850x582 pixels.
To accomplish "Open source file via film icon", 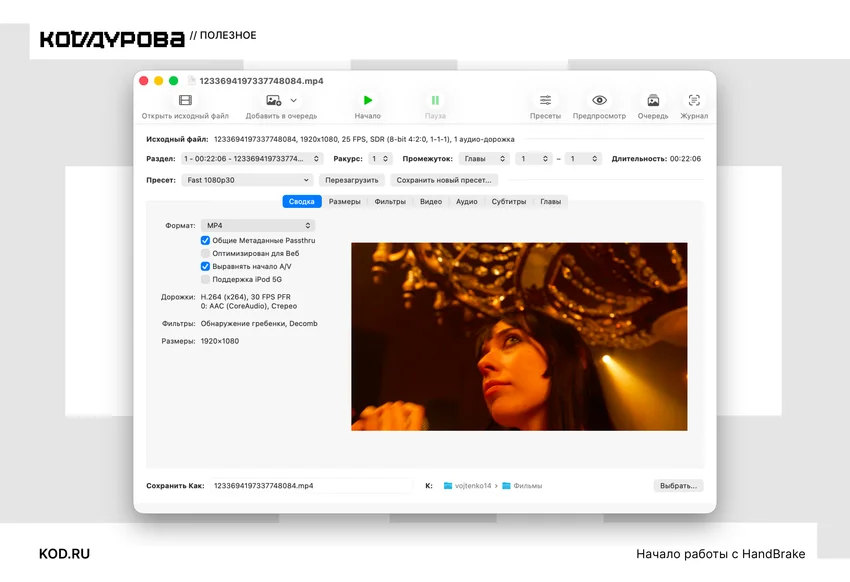I will tap(185, 100).
